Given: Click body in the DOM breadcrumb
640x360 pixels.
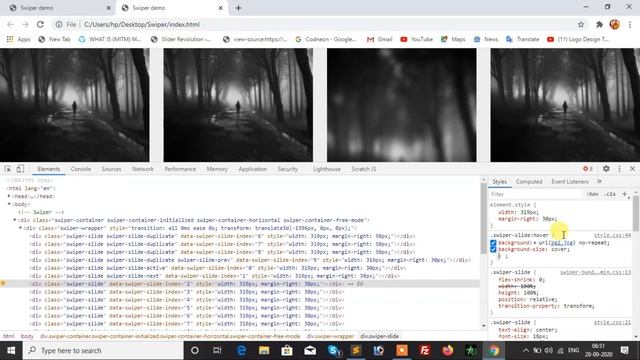Looking at the screenshot, I should tap(27, 336).
